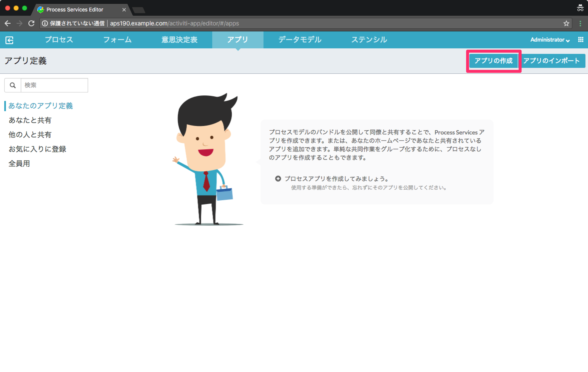
Task: Click the site info icon in the address bar
Action: (x=45, y=24)
